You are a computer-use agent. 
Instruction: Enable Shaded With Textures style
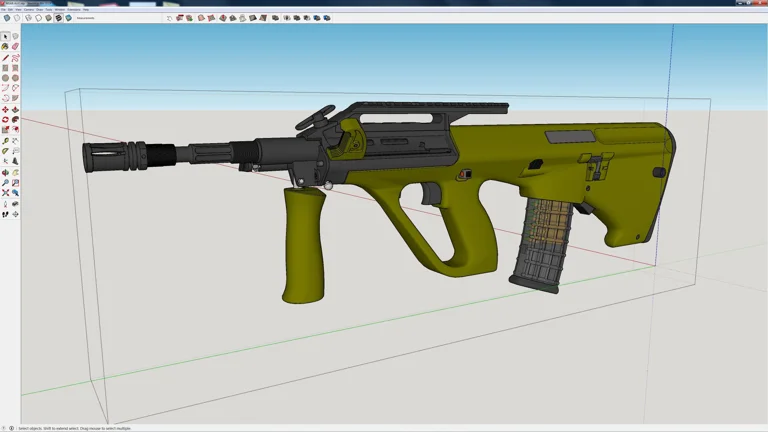coord(59,18)
